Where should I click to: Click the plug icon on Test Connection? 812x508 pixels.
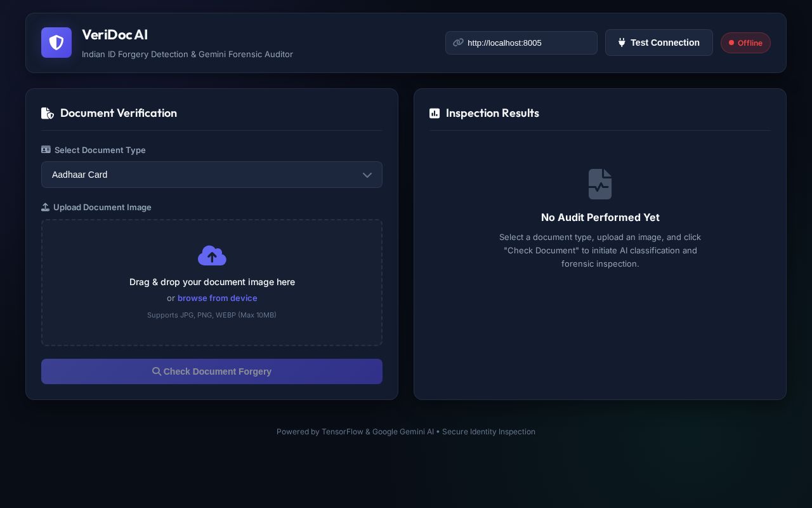tap(622, 43)
